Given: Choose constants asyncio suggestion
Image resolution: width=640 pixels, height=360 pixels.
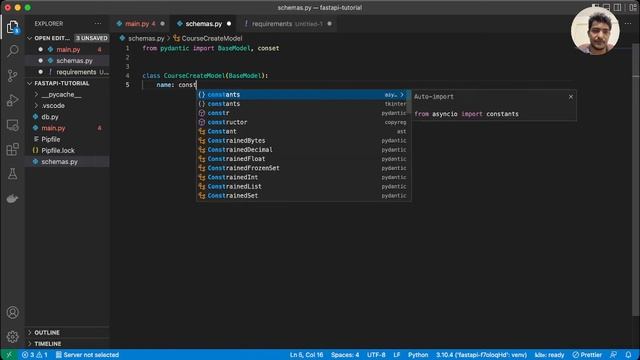Looking at the screenshot, I should tap(302, 95).
